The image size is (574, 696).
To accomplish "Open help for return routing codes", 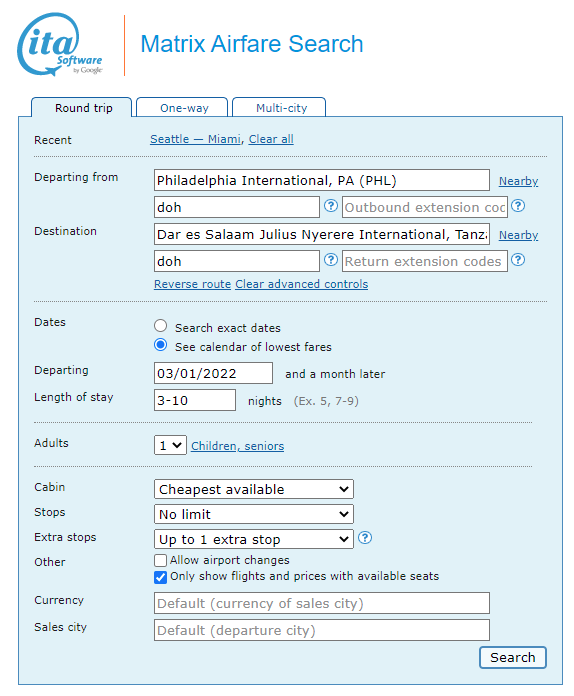I will [331, 260].
